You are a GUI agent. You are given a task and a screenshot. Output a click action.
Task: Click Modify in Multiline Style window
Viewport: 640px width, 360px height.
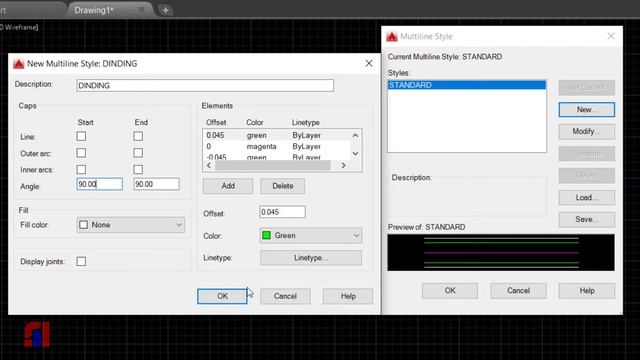(x=587, y=131)
